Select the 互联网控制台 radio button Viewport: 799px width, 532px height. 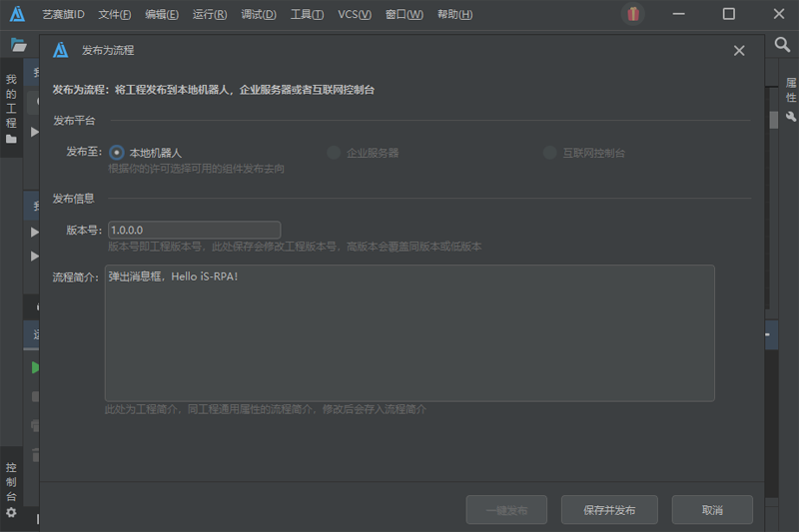click(550, 153)
